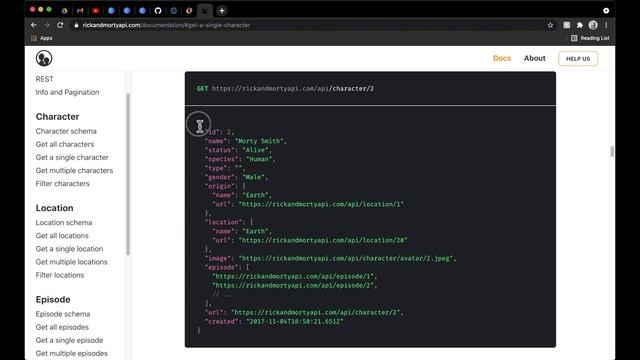Click the location/20 URL string
640x360 pixels.
pyautogui.click(x=323, y=240)
